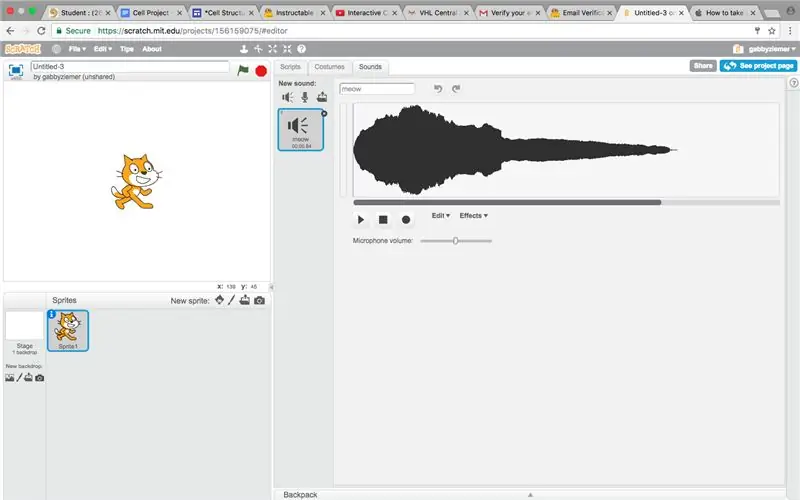The image size is (800, 500).
Task: Click See project page button
Action: [x=759, y=66]
